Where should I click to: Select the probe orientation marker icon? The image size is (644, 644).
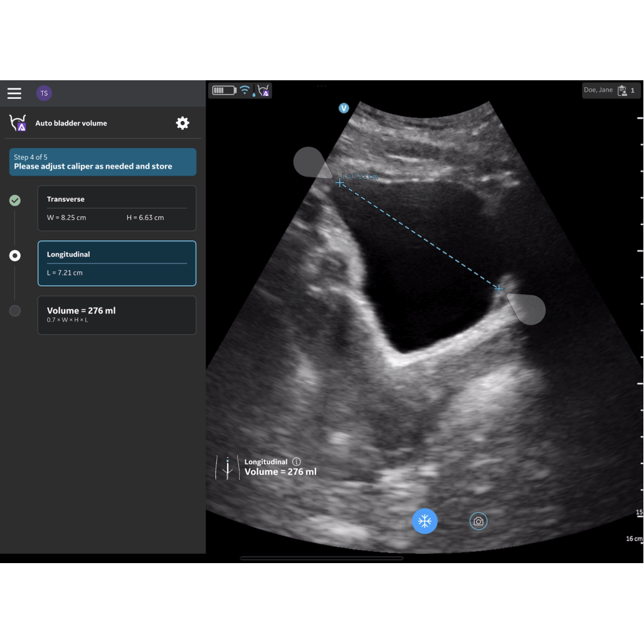(228, 467)
